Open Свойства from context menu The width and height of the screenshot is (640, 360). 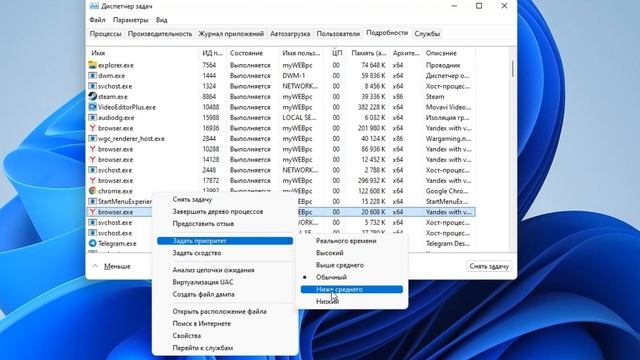(x=225, y=336)
